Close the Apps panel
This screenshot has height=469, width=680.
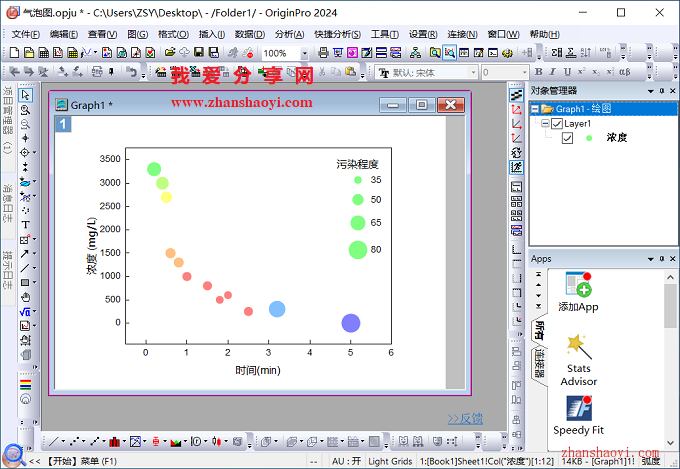673,259
